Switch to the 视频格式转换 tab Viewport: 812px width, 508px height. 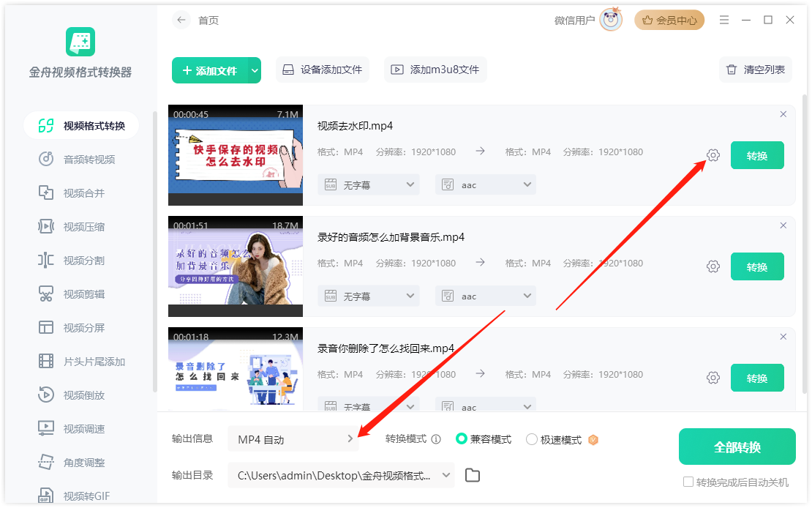(x=76, y=125)
